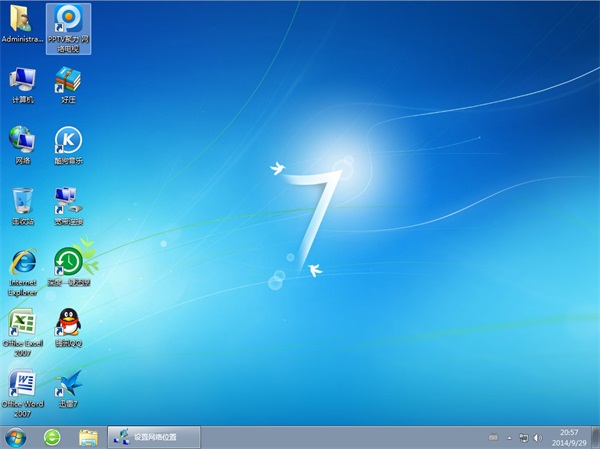Launch the 好压 archive shortcut
Viewport: 600px width, 449px height.
68,85
